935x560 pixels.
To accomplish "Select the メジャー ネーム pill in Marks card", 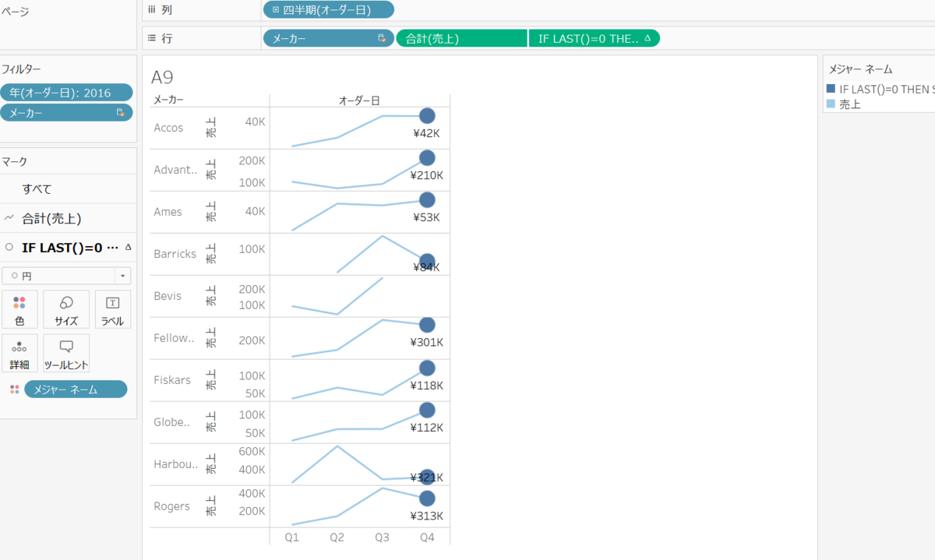I will pos(76,389).
